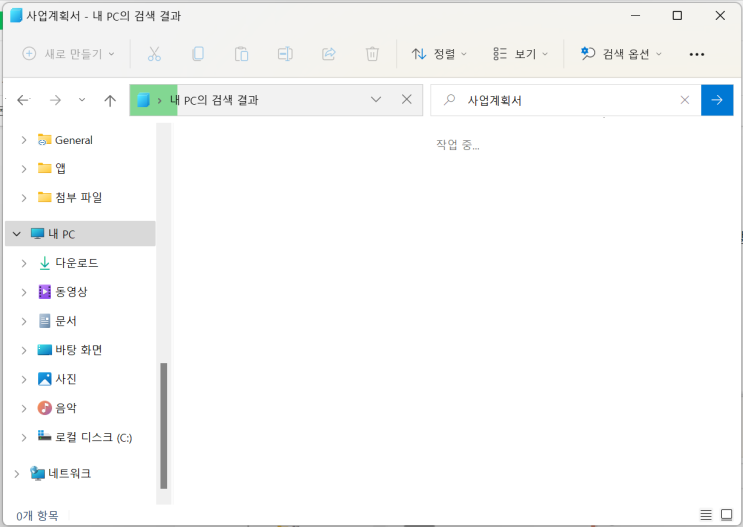Open the recent locations chevron
The height and width of the screenshot is (527, 743).
click(82, 100)
